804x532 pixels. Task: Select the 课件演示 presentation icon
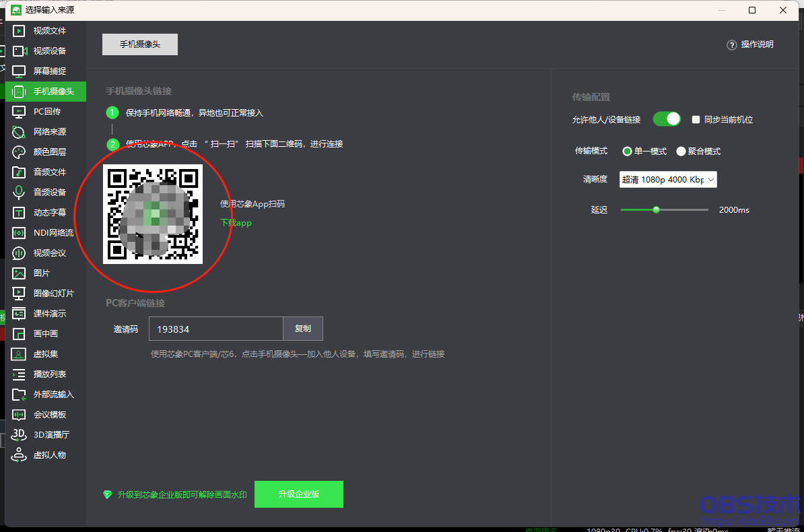click(18, 313)
